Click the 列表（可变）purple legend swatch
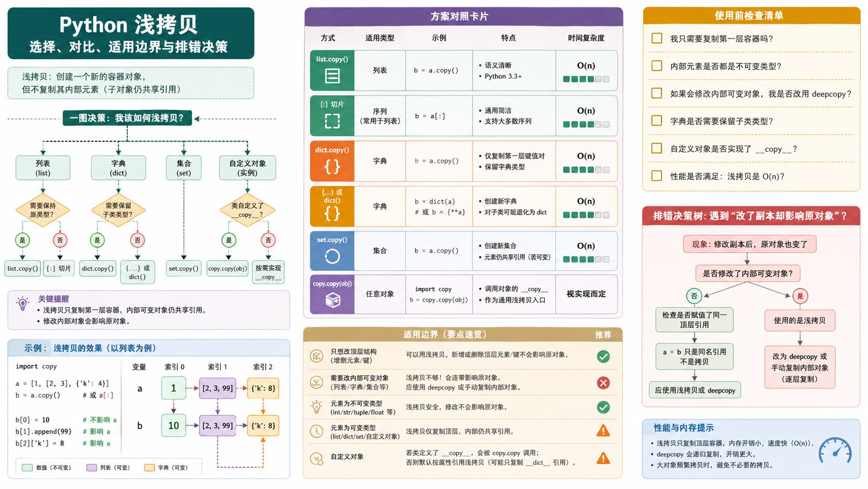 (x=92, y=468)
